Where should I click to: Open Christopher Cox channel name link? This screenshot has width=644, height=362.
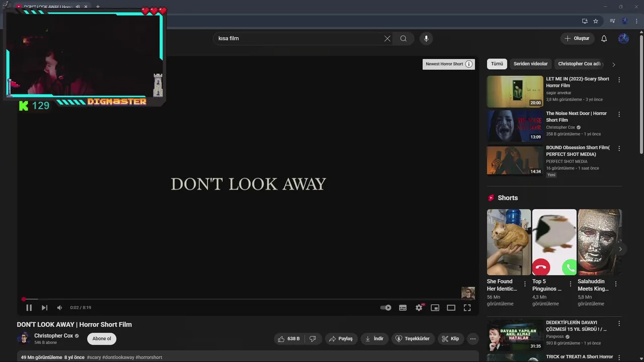pos(53,336)
